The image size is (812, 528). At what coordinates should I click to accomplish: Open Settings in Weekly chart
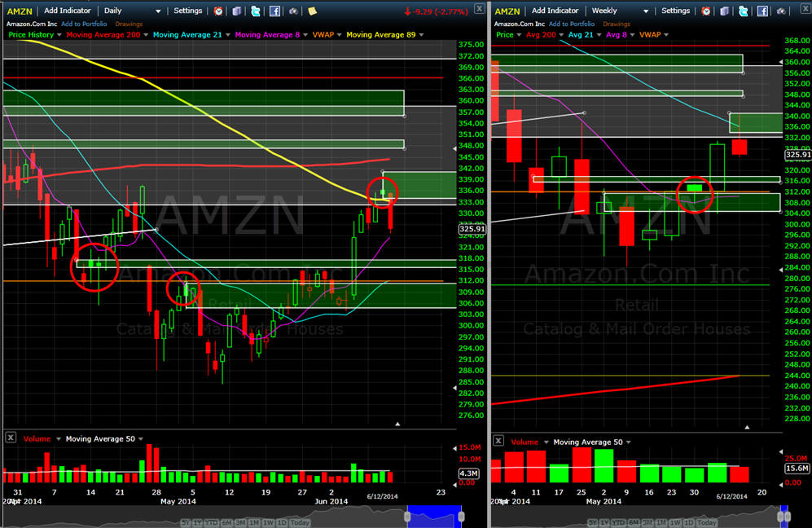coord(676,11)
